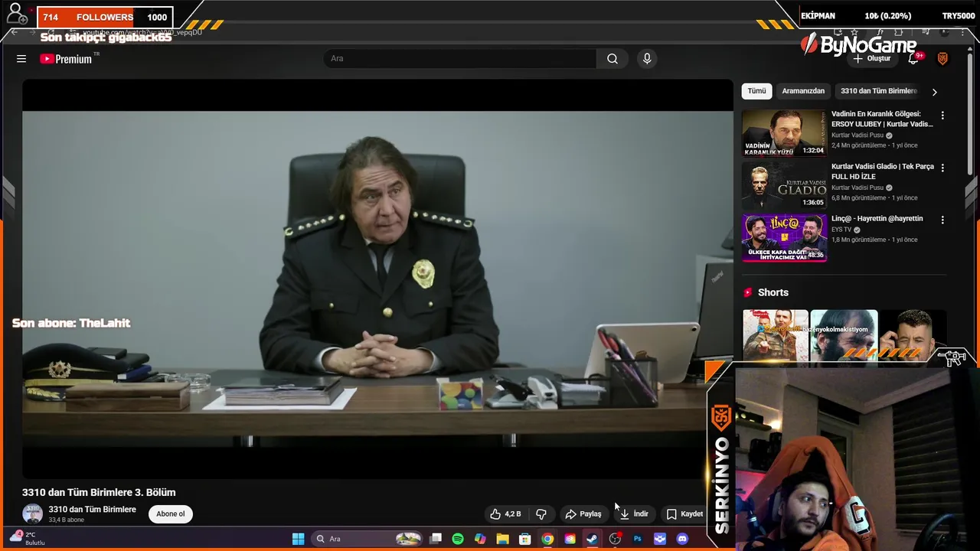
Task: Open Photoshop from the taskbar
Action: (x=637, y=539)
